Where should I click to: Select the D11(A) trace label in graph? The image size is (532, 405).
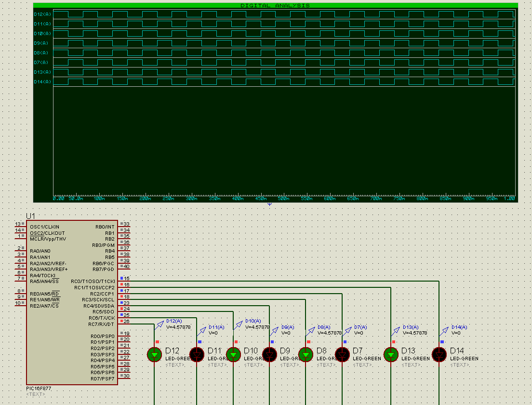pyautogui.click(x=42, y=24)
